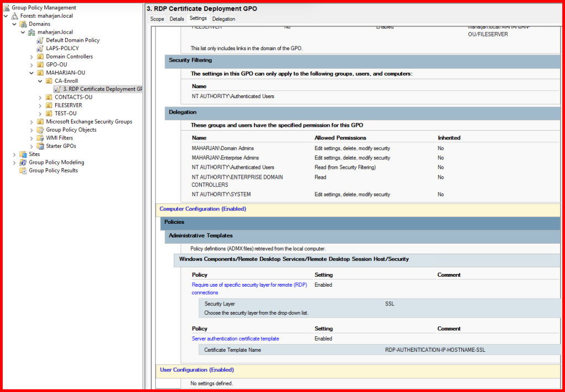
Task: Open the Delegation tab
Action: coord(223,19)
